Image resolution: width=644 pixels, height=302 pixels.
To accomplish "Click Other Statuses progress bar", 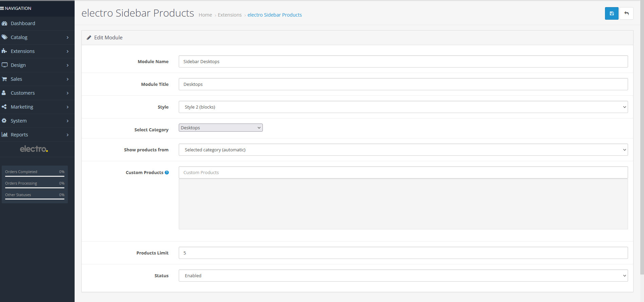I will 35,199.
